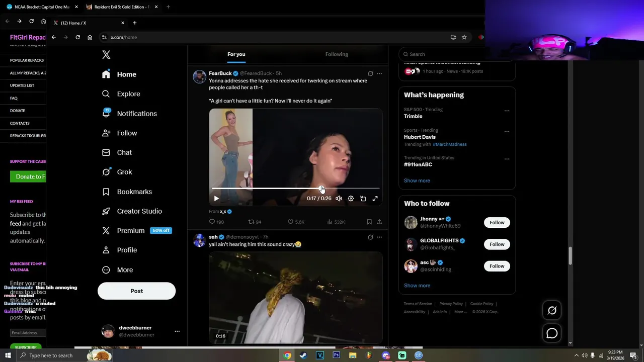Open new tab in X window

134,23
